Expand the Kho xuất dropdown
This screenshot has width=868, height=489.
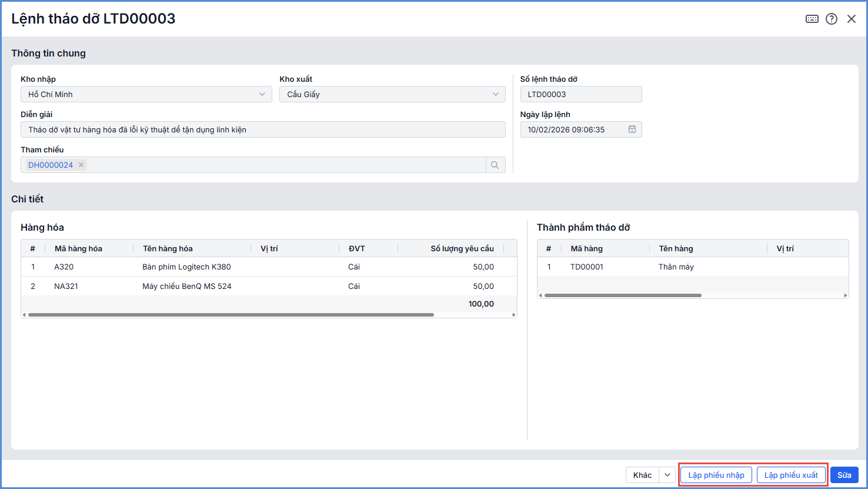tap(496, 94)
